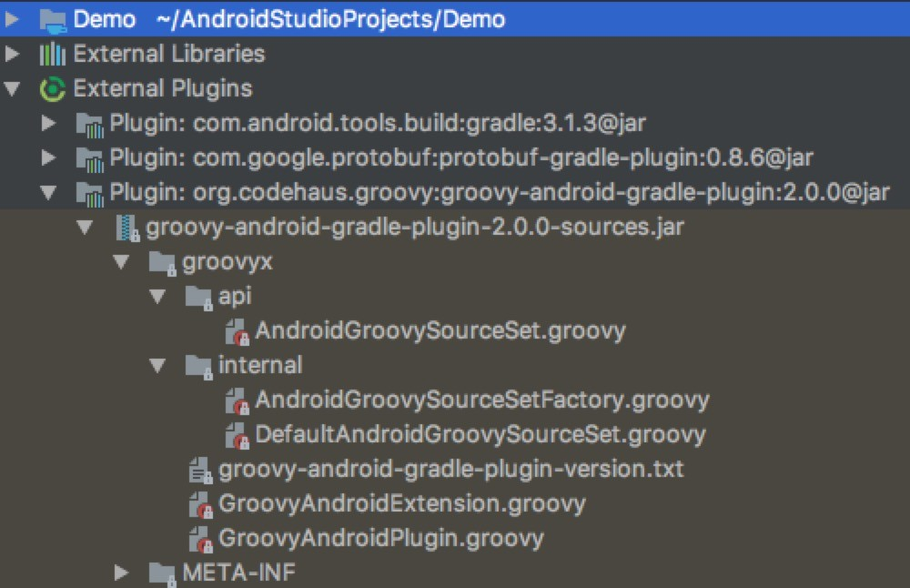Select the META-INF folder name
The height and width of the screenshot is (588, 910).
pyautogui.click(x=238, y=573)
